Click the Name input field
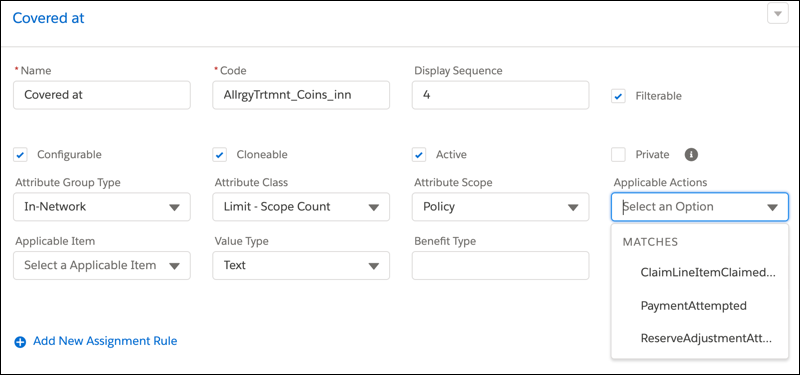The height and width of the screenshot is (375, 800). [x=102, y=95]
